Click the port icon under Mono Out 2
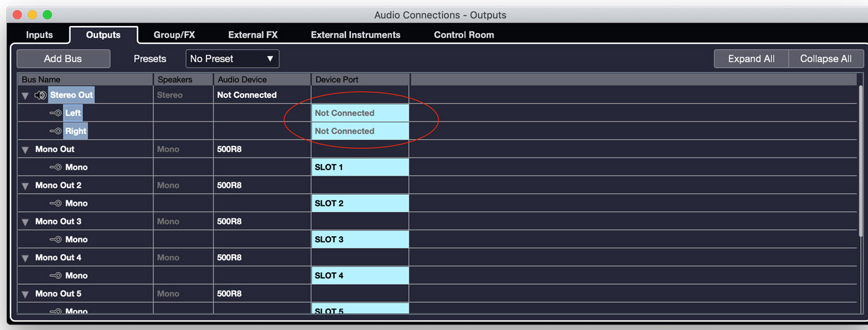The image size is (868, 330). tap(55, 203)
